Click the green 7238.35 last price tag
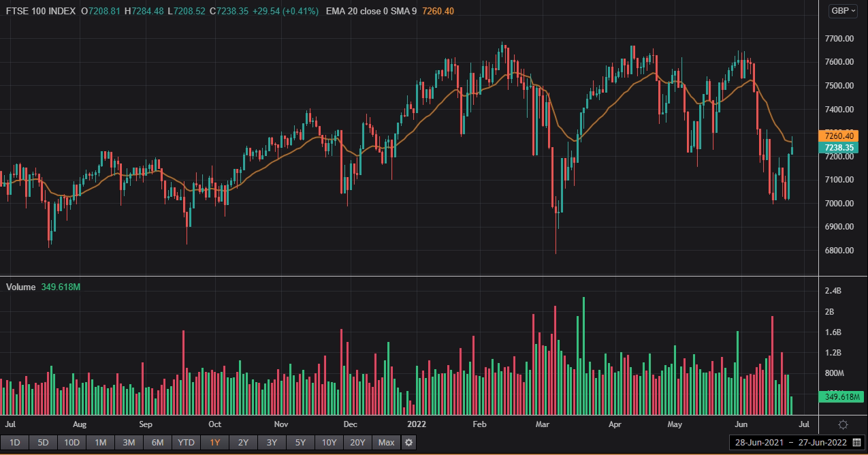868x455 pixels. (839, 148)
